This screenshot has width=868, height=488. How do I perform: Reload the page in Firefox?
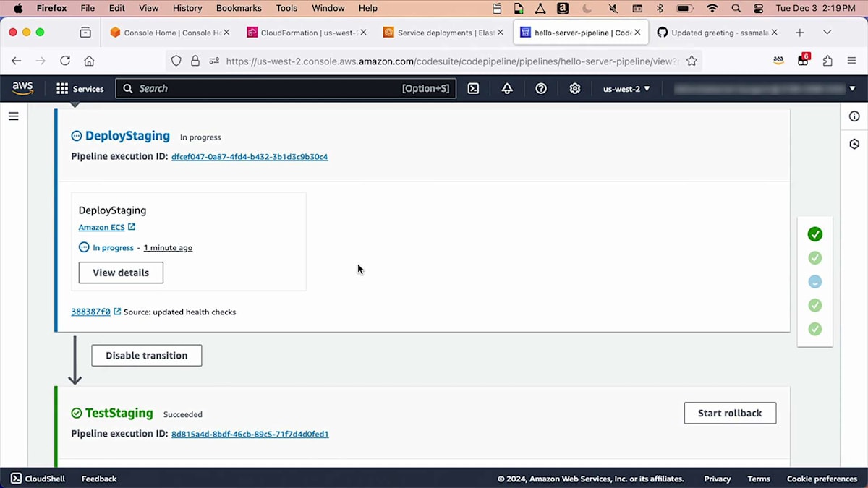click(x=65, y=61)
